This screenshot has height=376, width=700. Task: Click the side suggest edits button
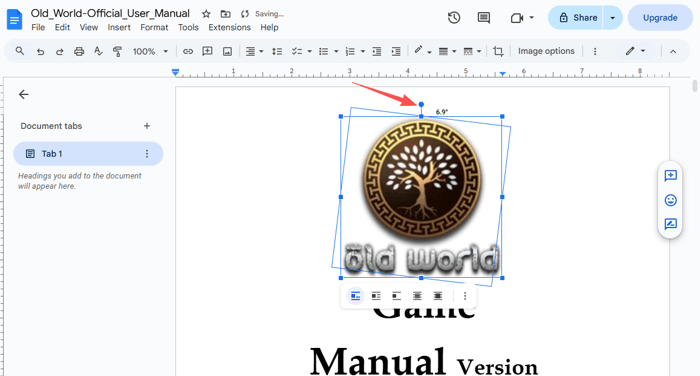(x=671, y=224)
